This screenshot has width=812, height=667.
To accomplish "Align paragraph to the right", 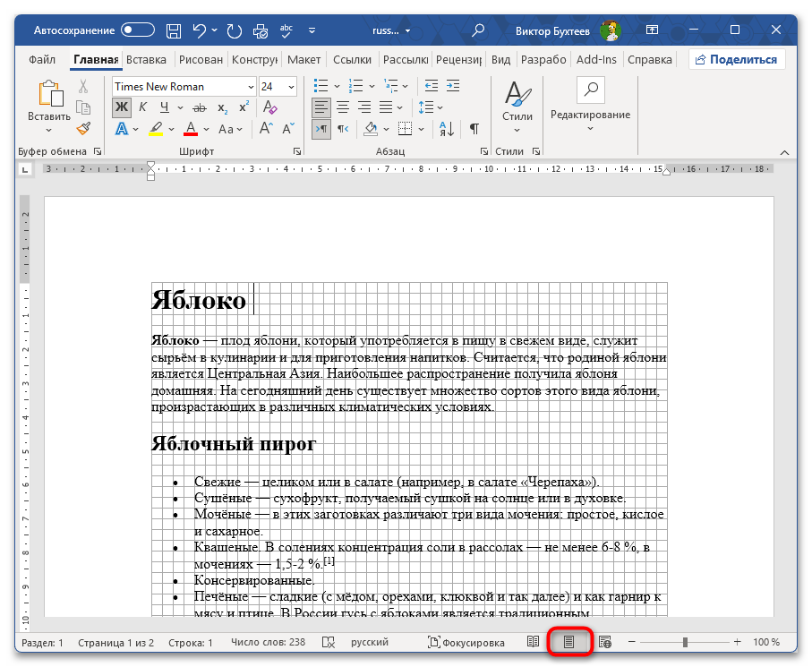I will tap(364, 107).
